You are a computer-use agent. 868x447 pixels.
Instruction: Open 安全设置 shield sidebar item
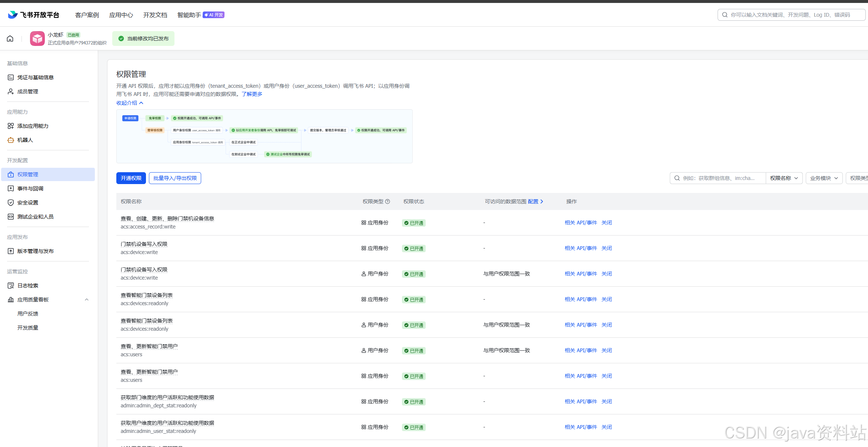28,203
